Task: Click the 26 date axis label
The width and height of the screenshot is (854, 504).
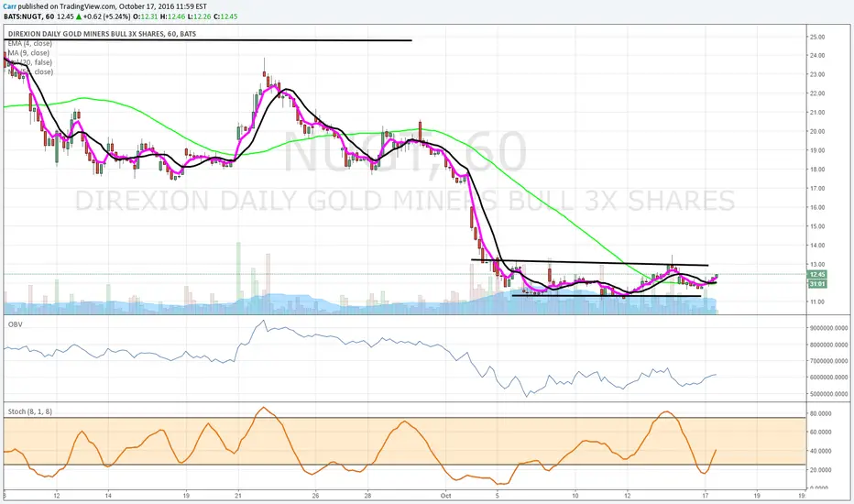Action: (316, 496)
